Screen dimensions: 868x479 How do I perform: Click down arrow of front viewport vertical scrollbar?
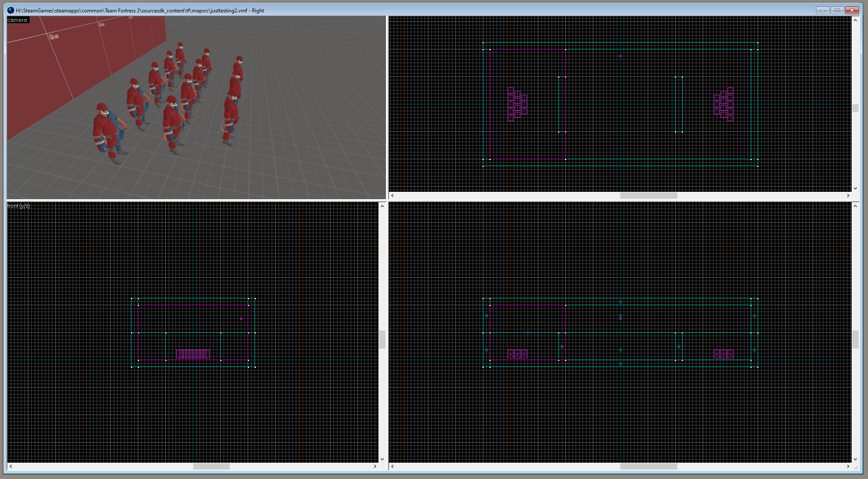coord(382,459)
